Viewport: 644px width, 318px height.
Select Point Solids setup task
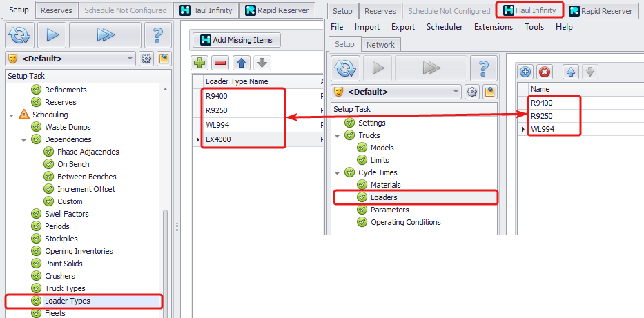(x=64, y=264)
